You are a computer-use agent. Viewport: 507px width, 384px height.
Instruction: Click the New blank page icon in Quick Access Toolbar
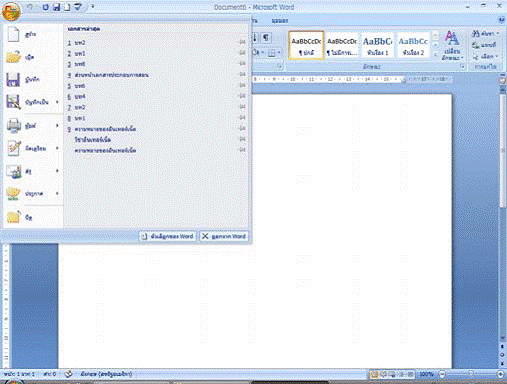67,7
